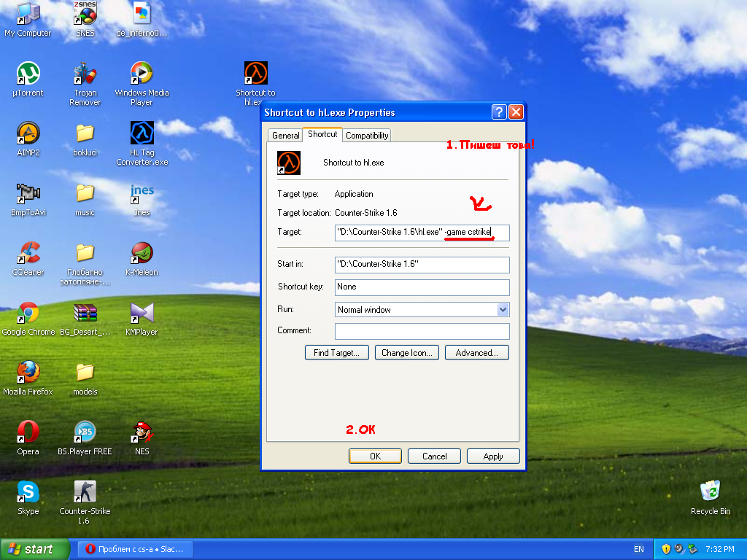Switch to the Opera taskbar window
The image size is (747, 560).
point(135,549)
